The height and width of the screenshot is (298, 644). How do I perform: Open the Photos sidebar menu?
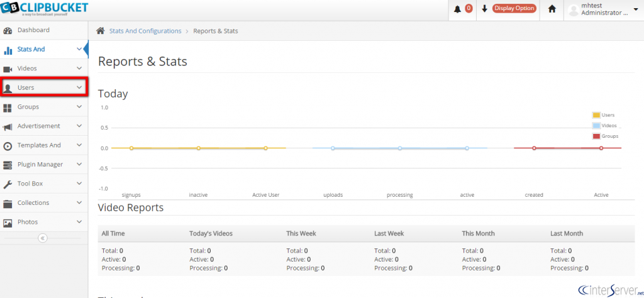point(44,222)
